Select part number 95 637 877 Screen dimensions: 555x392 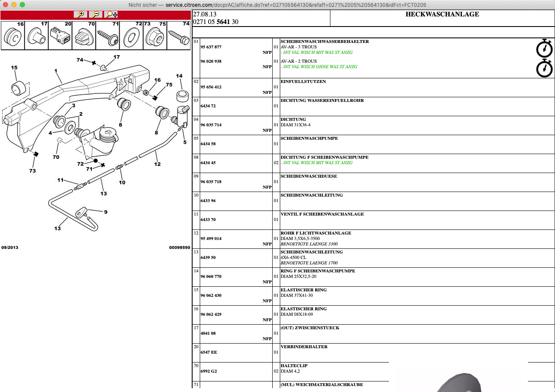(211, 47)
